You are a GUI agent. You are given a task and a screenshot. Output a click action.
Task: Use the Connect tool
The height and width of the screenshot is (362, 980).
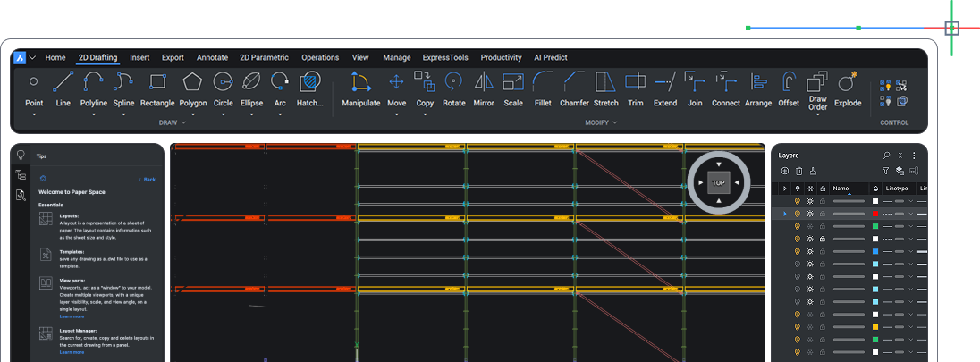click(726, 81)
